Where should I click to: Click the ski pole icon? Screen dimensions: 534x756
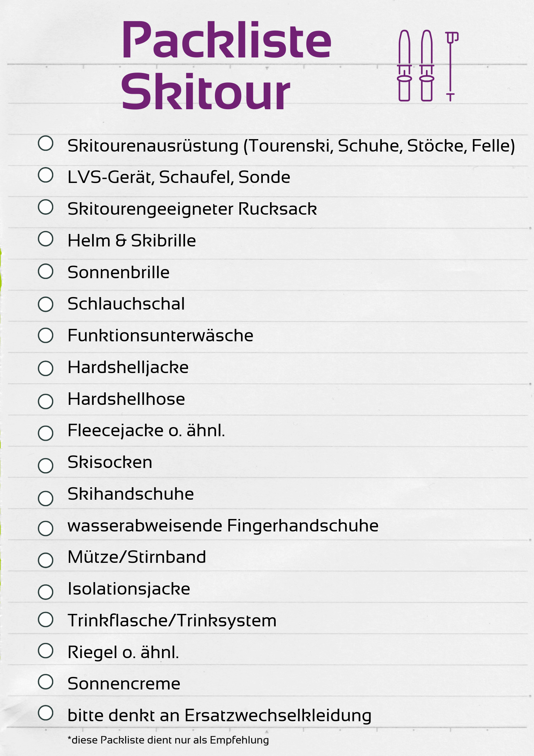451,66
